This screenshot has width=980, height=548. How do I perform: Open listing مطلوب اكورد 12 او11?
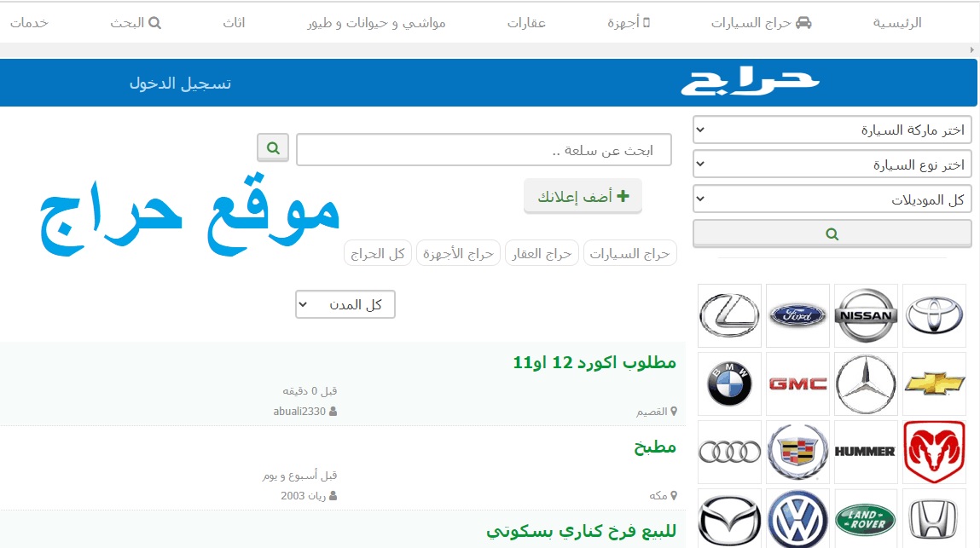pos(594,362)
